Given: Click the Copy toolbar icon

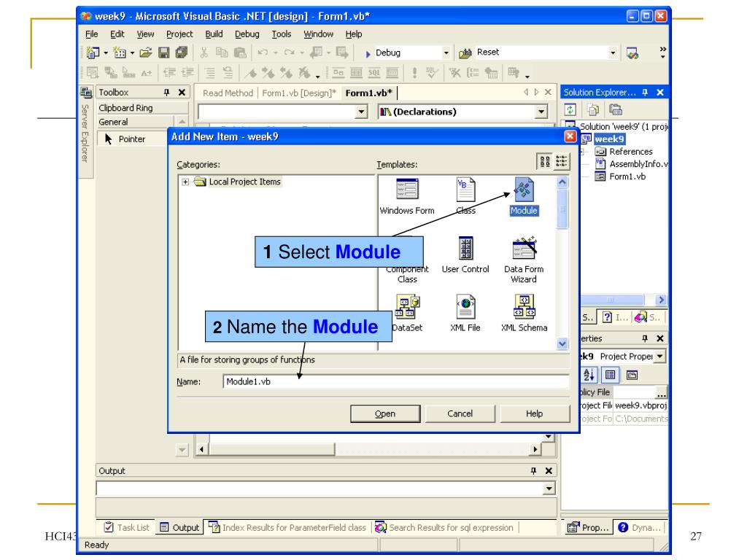Looking at the screenshot, I should 222,52.
